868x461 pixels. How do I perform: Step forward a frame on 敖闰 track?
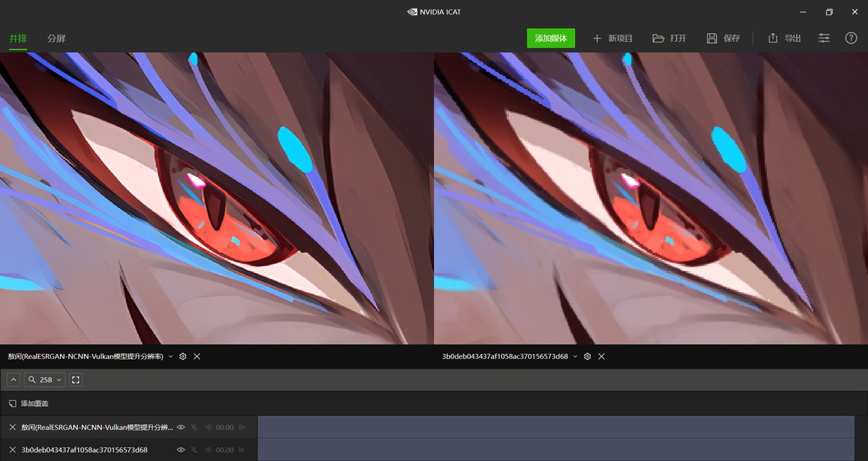[242, 427]
